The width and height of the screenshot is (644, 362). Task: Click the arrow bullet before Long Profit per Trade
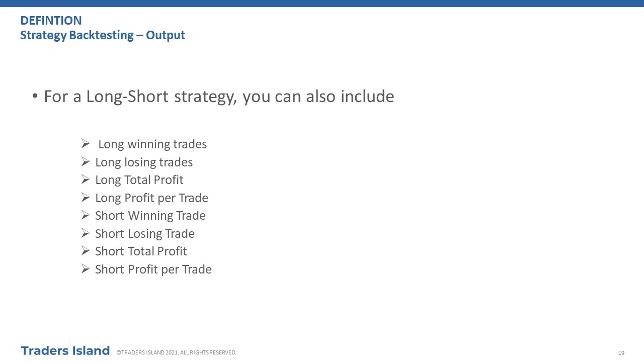point(85,198)
